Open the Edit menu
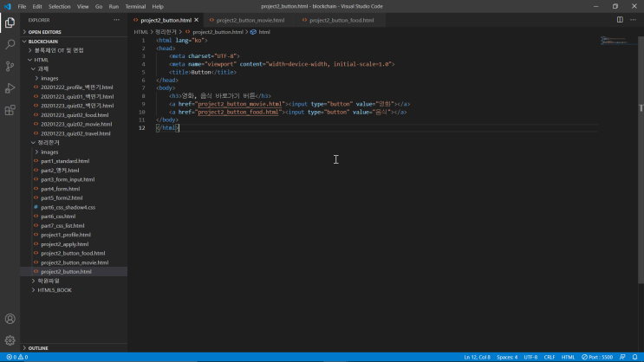This screenshot has width=644, height=362. click(37, 7)
